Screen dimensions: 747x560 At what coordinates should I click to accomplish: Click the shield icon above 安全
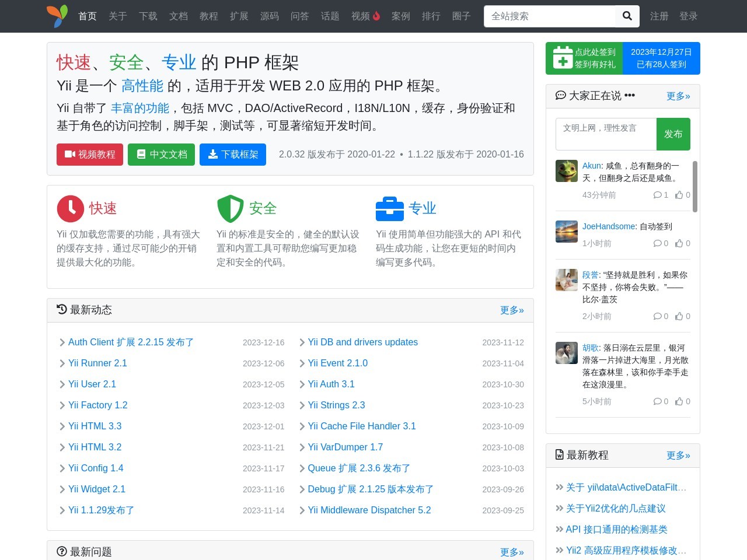coord(230,208)
